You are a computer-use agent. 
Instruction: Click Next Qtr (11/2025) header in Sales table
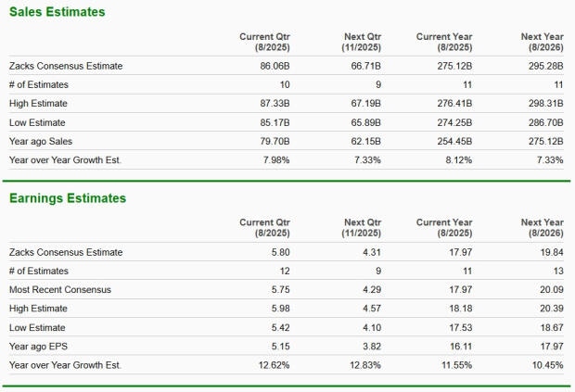362,42
